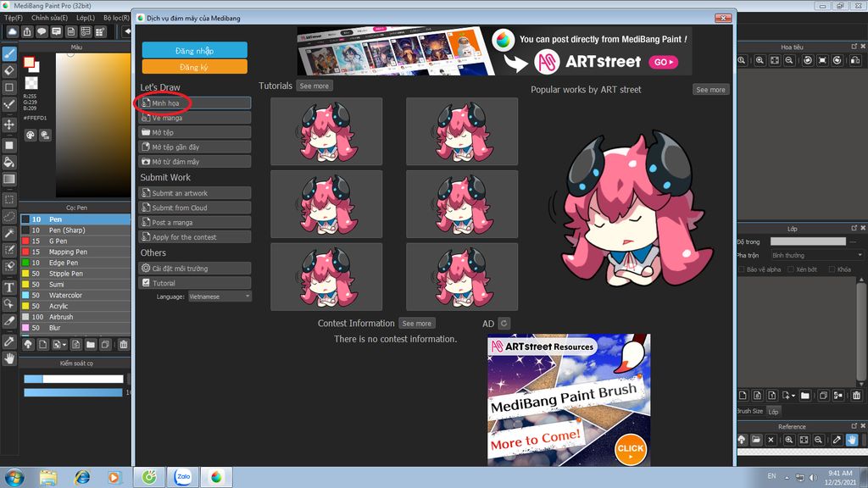Select the Eraser tool
This screenshot has width=868, height=488.
[9, 70]
